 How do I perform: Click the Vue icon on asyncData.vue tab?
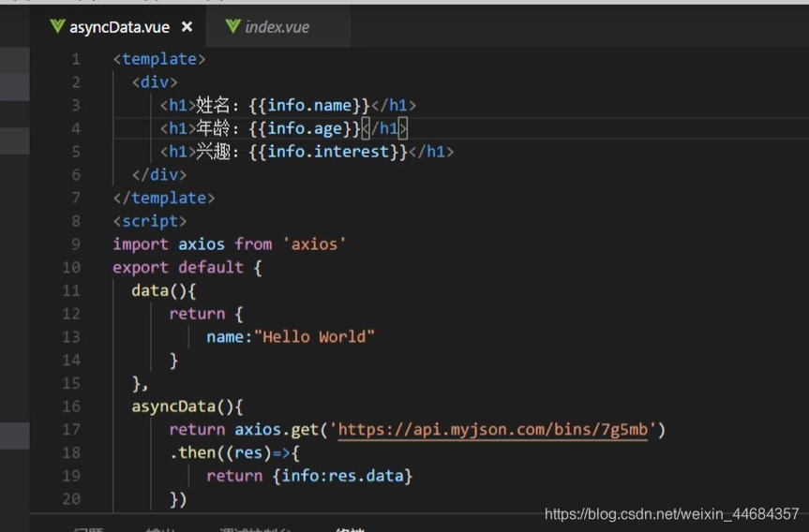point(57,26)
